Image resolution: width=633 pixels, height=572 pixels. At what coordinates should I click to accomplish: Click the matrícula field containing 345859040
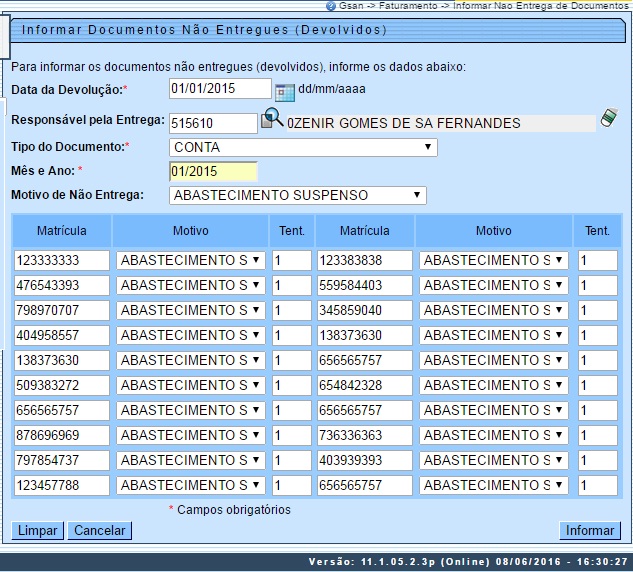(364, 310)
